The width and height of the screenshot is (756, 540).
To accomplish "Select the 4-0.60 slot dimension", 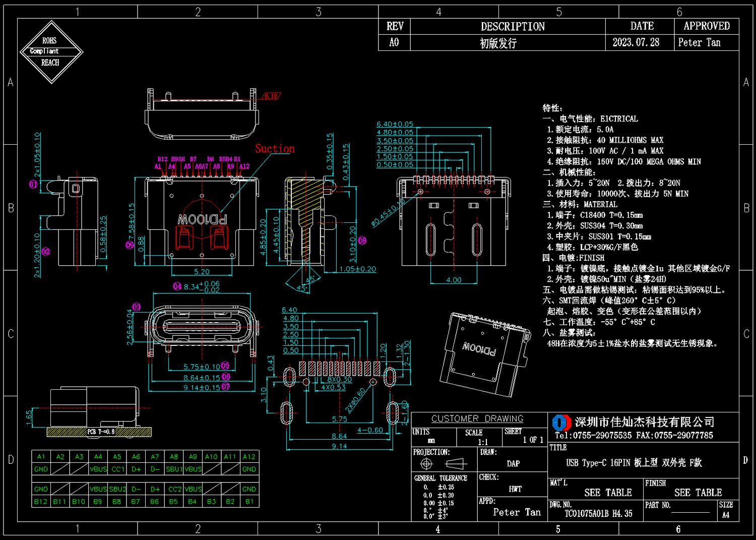I will point(370,430).
